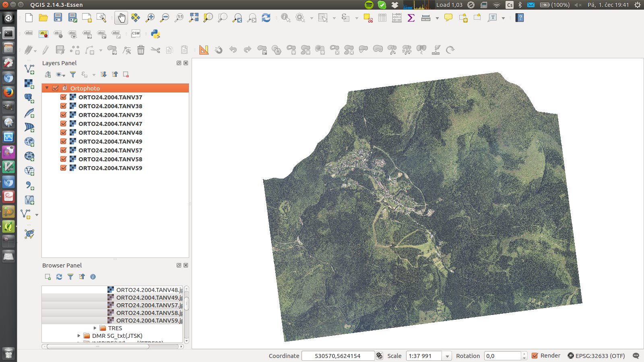Click the Rotation value field
Image resolution: width=644 pixels, height=362 pixels.
click(503, 356)
